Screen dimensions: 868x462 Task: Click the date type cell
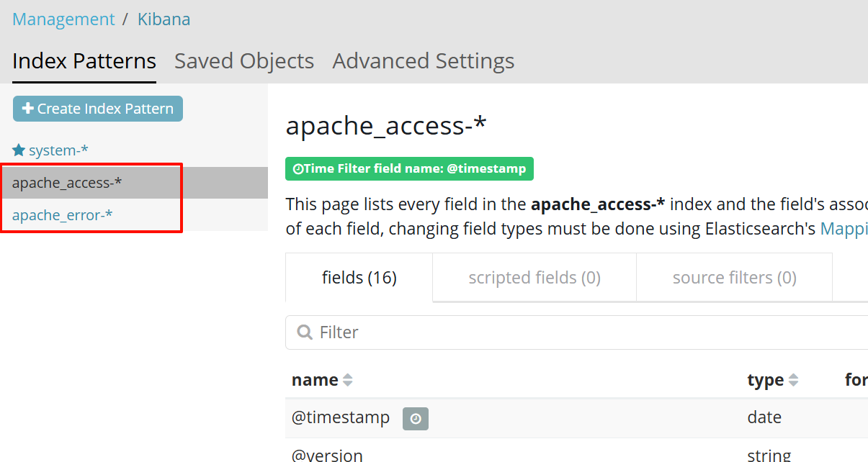pyautogui.click(x=764, y=417)
